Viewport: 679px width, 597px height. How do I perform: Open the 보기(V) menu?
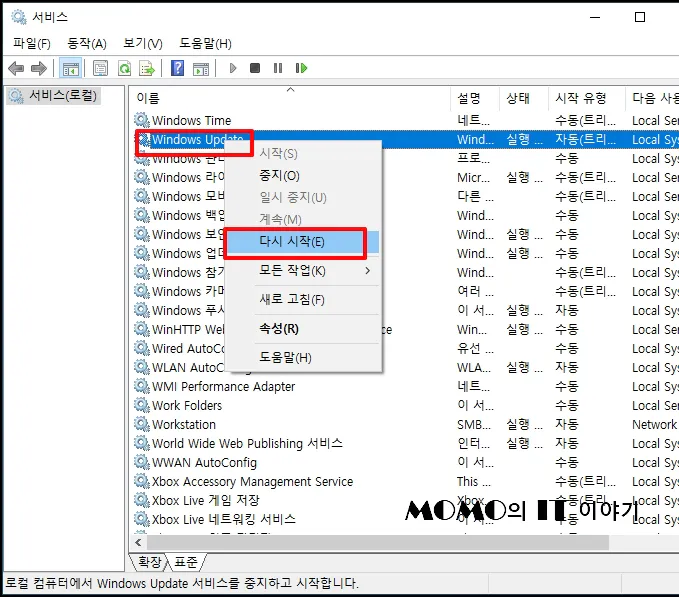pos(143,43)
